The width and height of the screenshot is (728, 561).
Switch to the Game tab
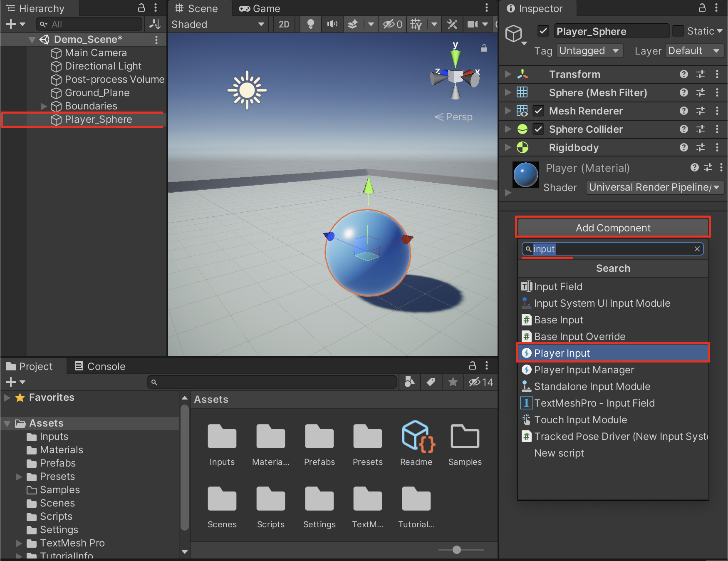click(260, 8)
